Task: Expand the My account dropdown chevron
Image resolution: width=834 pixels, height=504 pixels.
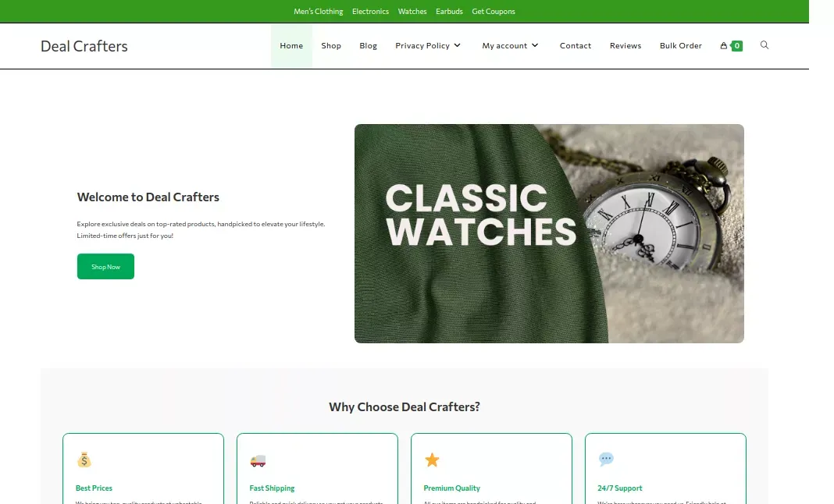Action: click(535, 46)
